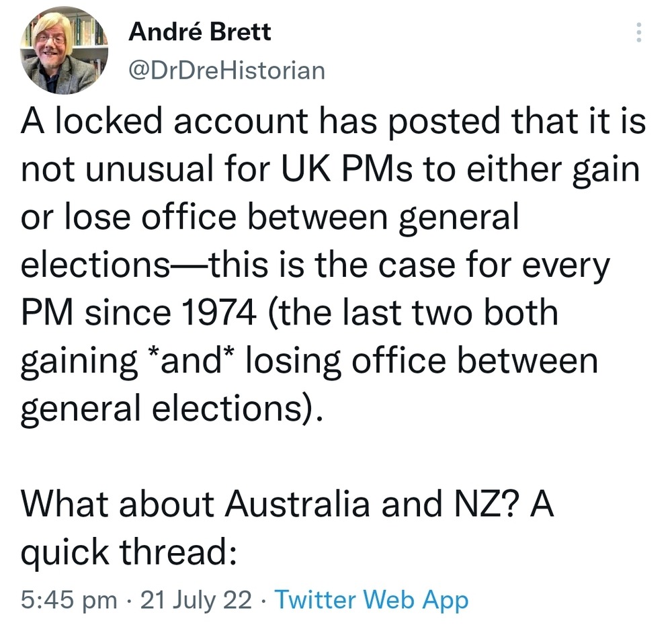Viewport: 672px width, 629px height.
Task: Open the three-dot more options menu
Action: tap(638, 33)
